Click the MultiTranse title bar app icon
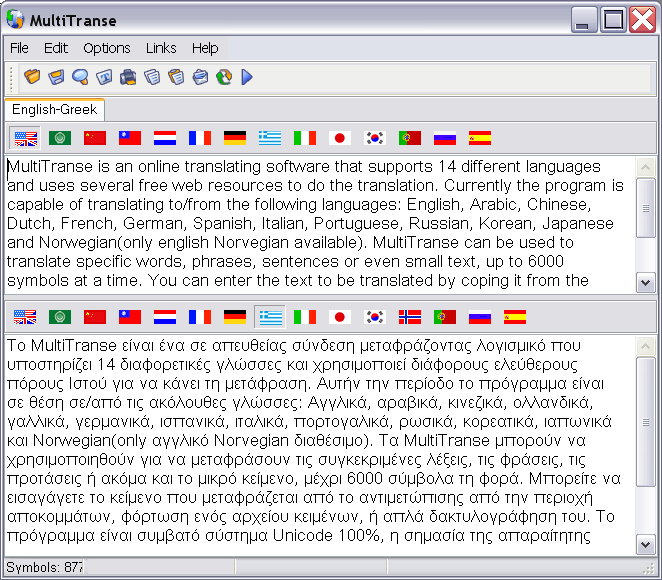 pyautogui.click(x=16, y=20)
